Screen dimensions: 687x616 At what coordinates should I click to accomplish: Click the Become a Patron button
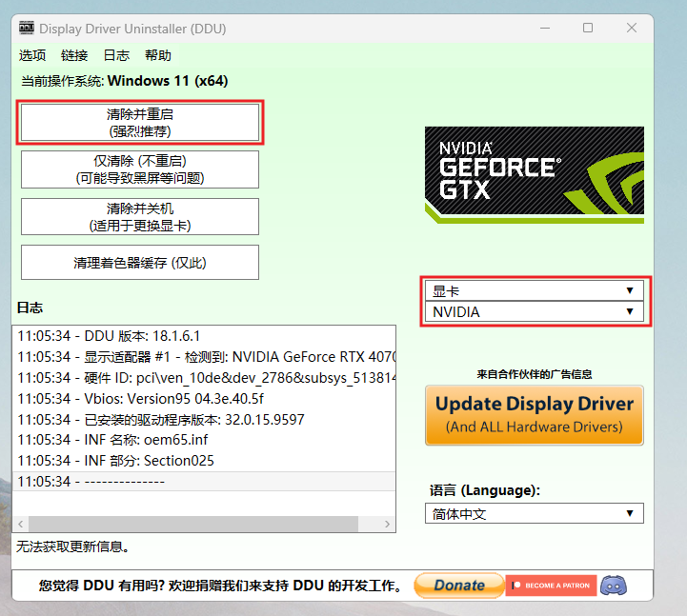point(551,586)
